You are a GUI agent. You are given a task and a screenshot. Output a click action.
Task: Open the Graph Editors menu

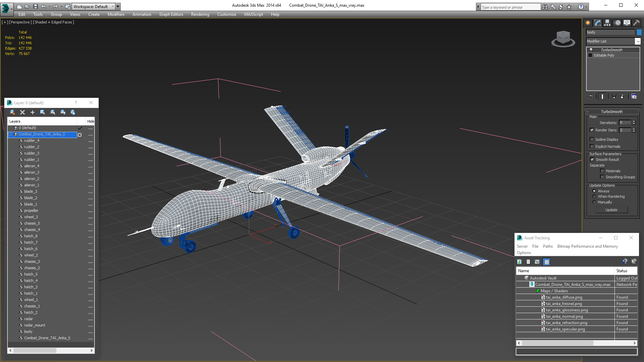point(171,14)
